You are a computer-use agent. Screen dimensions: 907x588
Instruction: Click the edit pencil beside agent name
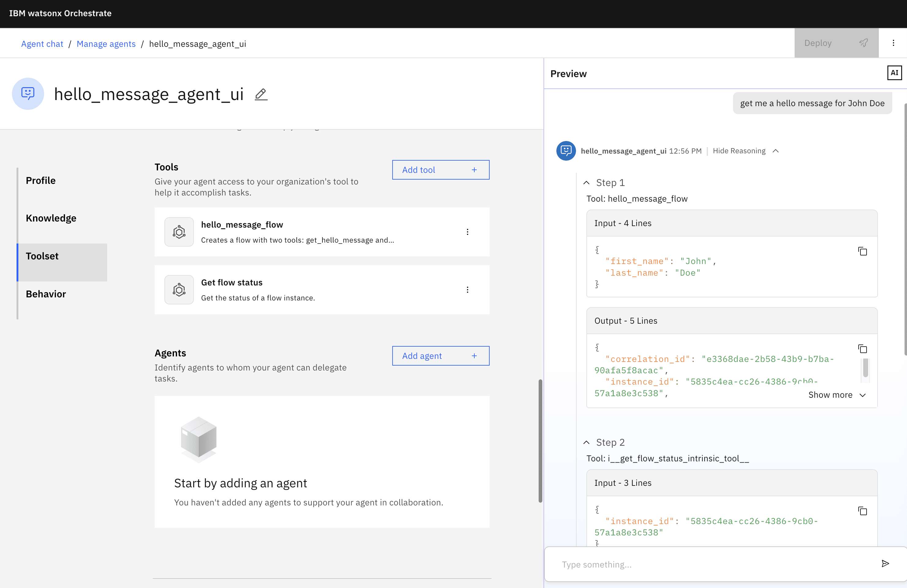click(261, 94)
